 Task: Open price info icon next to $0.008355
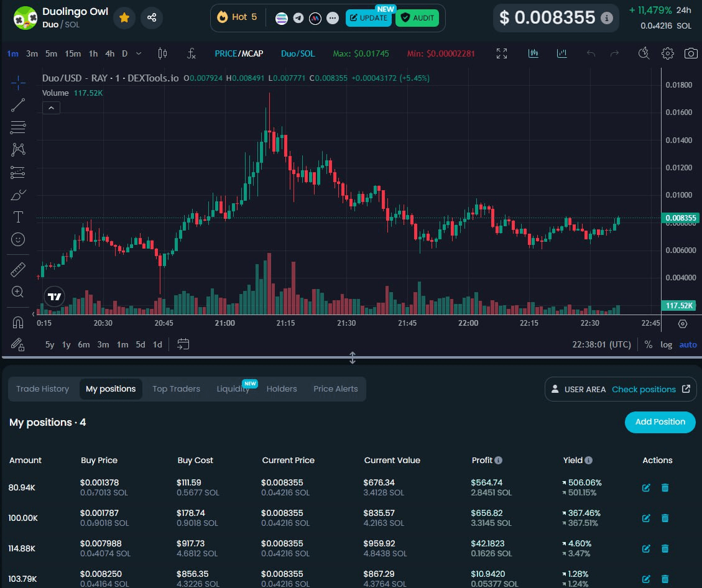(x=607, y=18)
